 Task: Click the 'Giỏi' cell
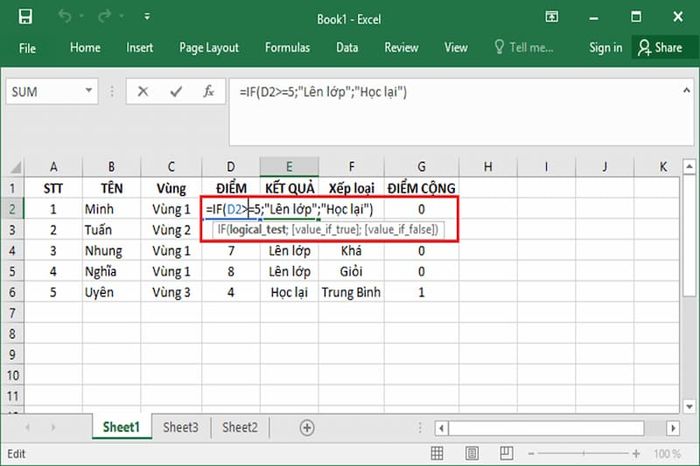click(351, 271)
